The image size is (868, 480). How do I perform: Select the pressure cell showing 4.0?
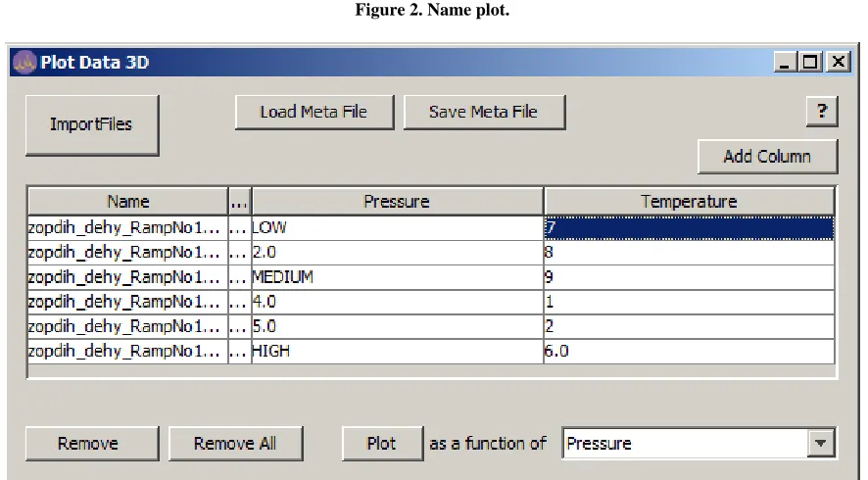(398, 302)
